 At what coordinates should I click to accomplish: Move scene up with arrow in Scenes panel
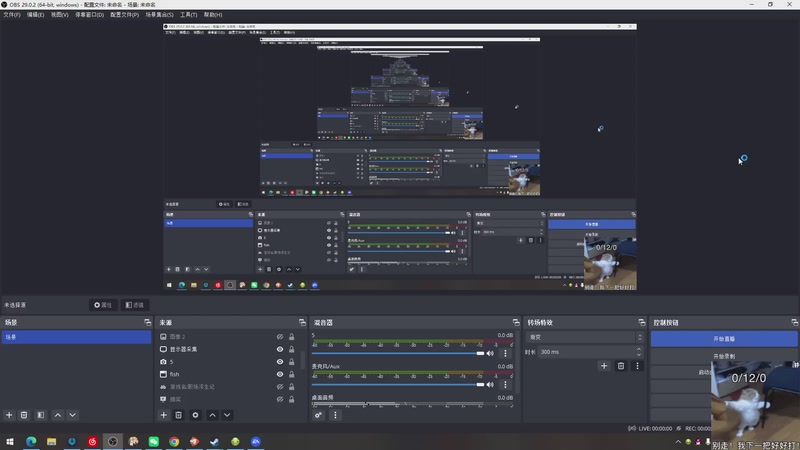58,415
